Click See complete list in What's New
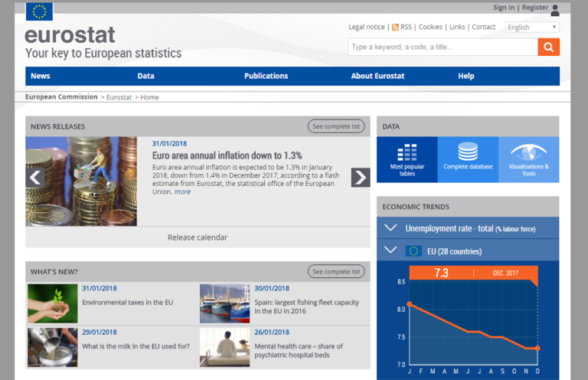 (x=336, y=271)
